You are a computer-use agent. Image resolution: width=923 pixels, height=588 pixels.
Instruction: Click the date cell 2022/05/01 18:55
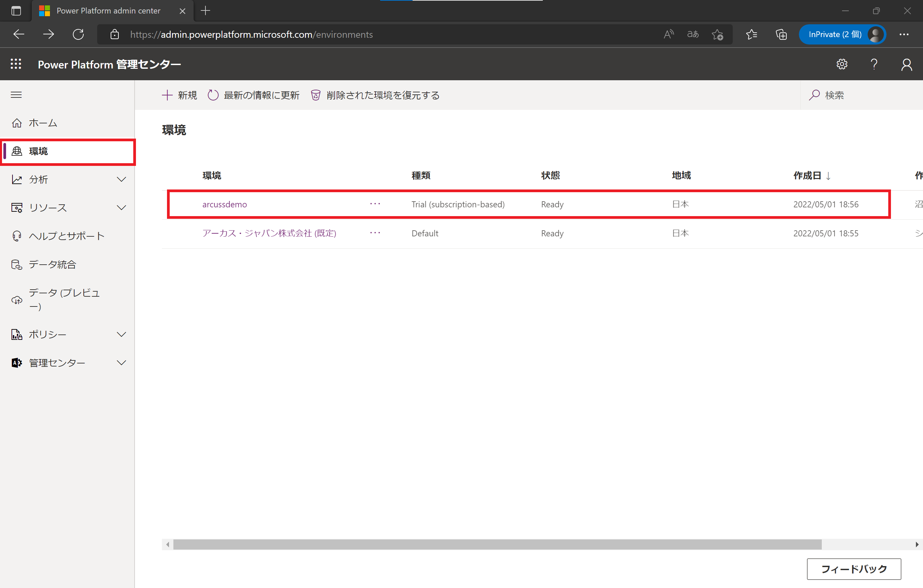(x=826, y=233)
